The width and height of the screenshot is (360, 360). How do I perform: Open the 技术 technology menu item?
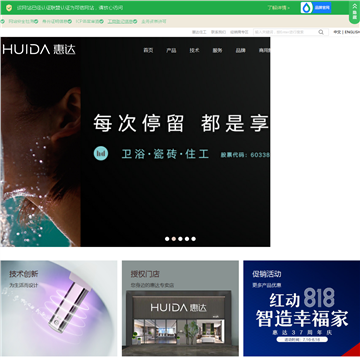(194, 50)
